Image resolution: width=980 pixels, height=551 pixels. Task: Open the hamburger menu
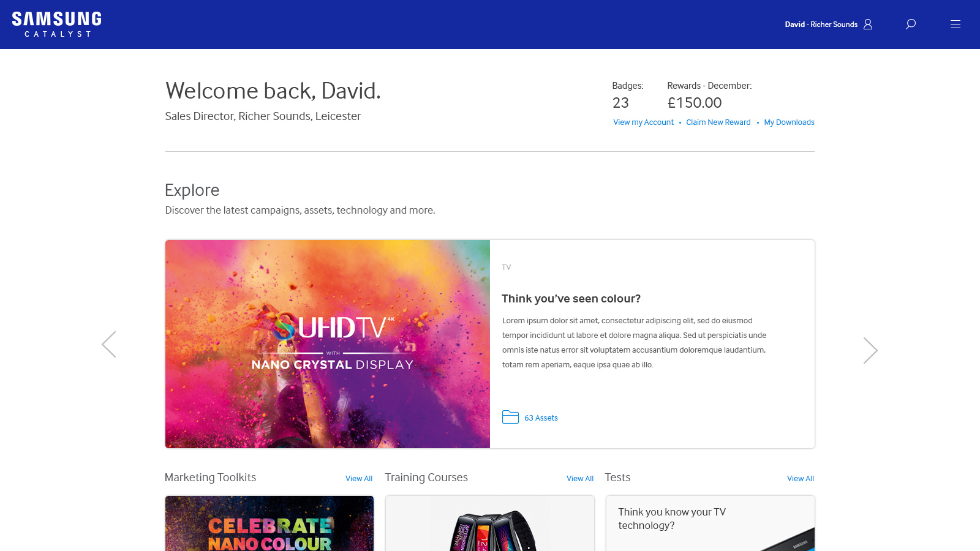click(x=956, y=24)
